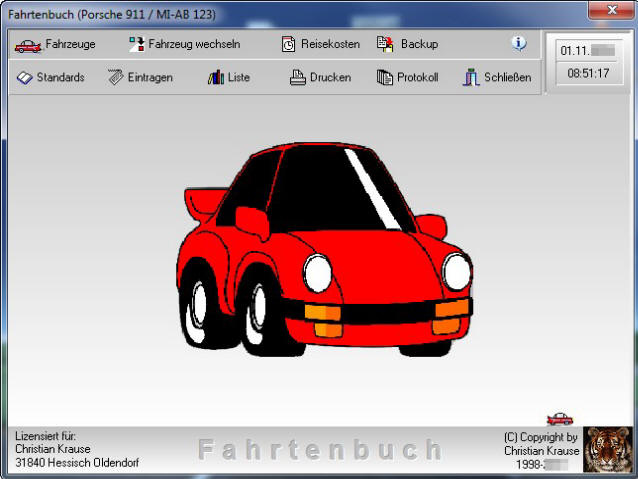This screenshot has height=479, width=638.
Task: Click the large red Porsche image
Action: pyautogui.click(x=324, y=250)
